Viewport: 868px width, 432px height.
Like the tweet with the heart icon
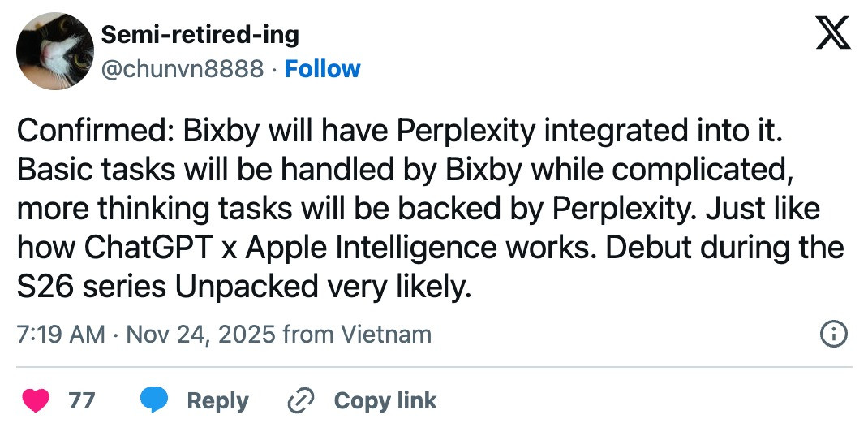coord(34,400)
